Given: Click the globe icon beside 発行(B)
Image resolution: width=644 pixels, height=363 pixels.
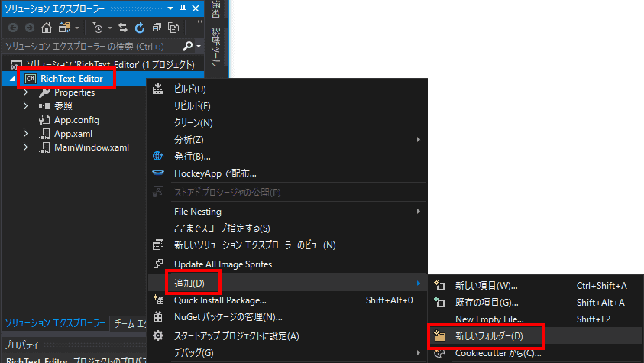Looking at the screenshot, I should (158, 156).
